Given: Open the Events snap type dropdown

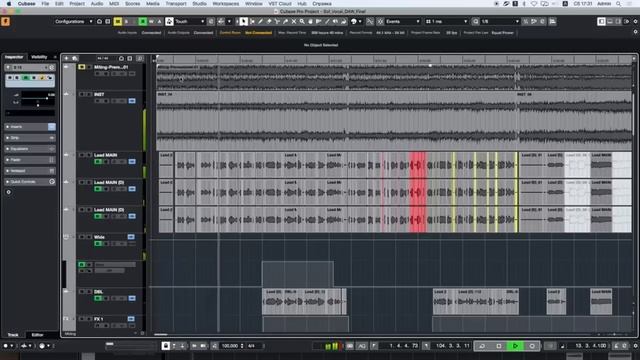Looking at the screenshot, I should (x=402, y=22).
